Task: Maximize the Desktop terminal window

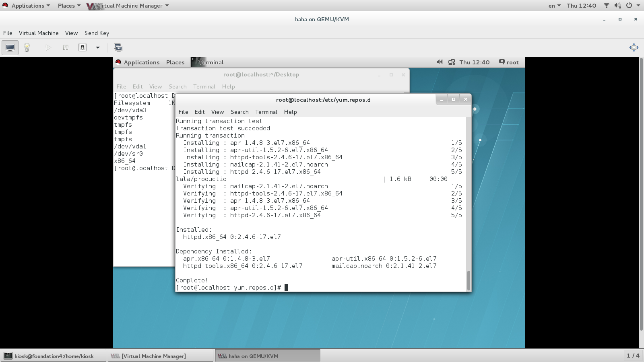Action: tap(391, 74)
